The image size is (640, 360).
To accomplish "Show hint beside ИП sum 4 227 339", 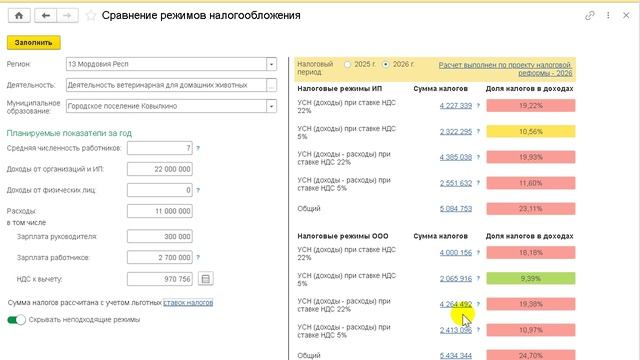I will click(478, 106).
